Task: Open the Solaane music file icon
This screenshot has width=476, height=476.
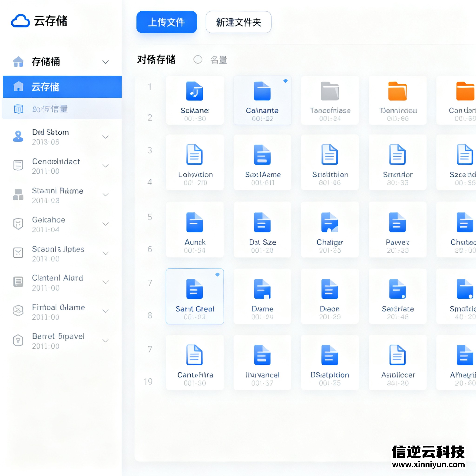Action: 194,91
